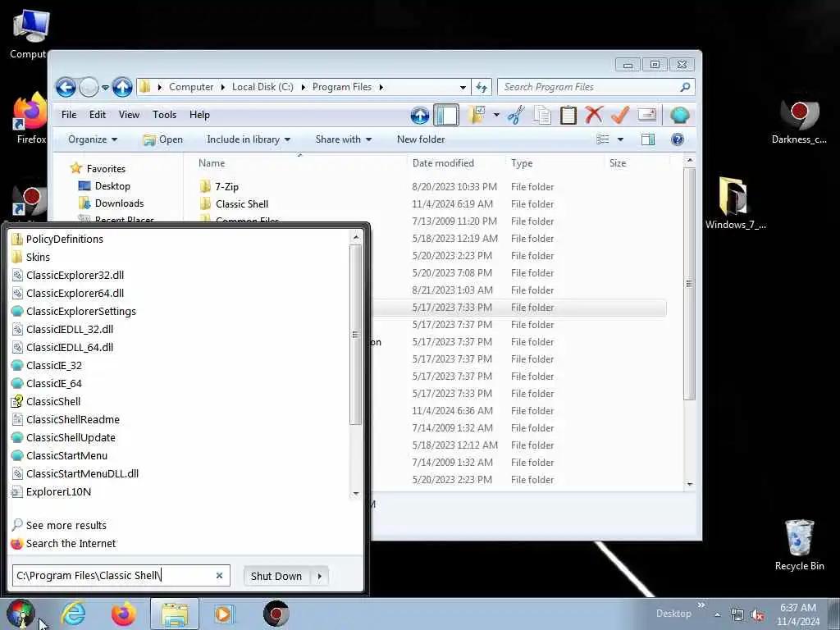Expand the Shut Down options arrow
The image size is (840, 630).
[320, 576]
